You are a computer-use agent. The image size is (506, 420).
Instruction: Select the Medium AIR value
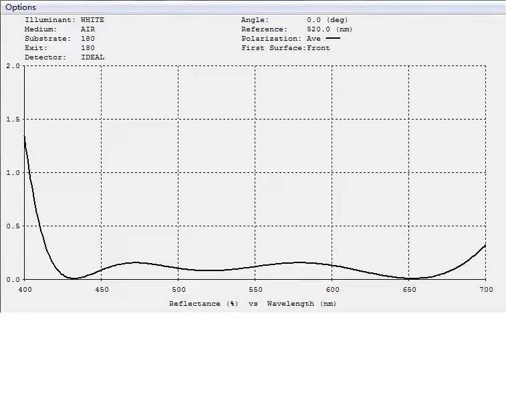(x=88, y=29)
